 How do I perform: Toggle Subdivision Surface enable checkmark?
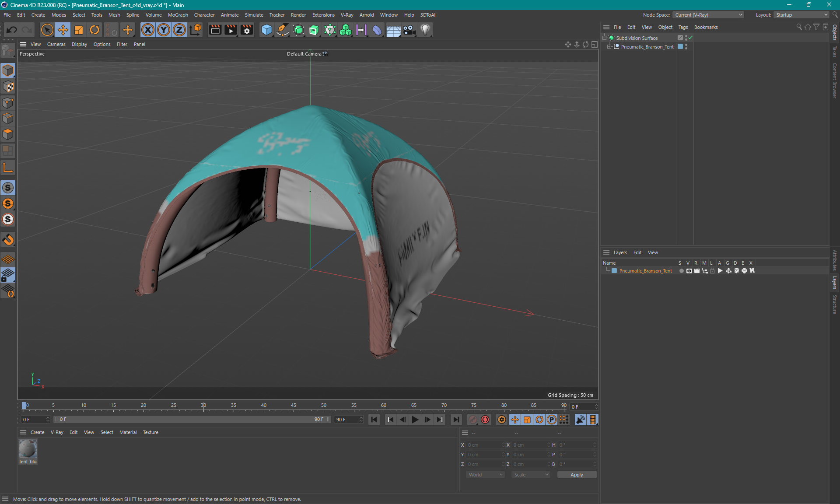coord(690,38)
